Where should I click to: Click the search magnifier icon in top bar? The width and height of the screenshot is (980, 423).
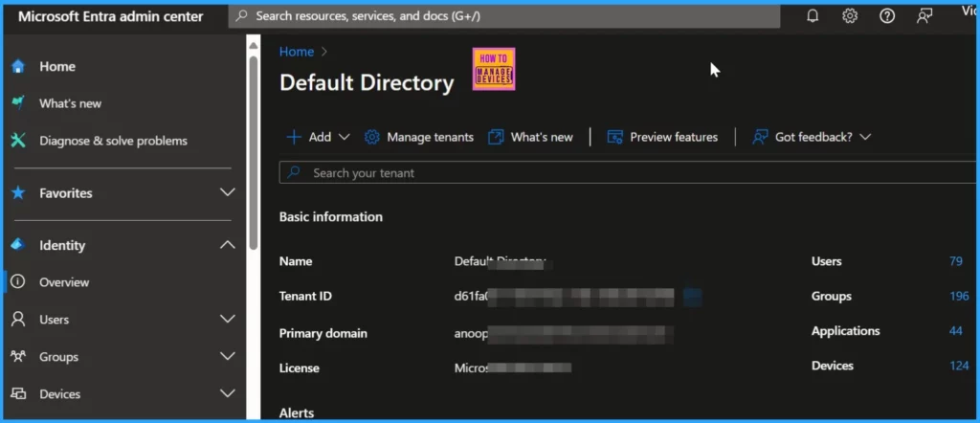(241, 16)
